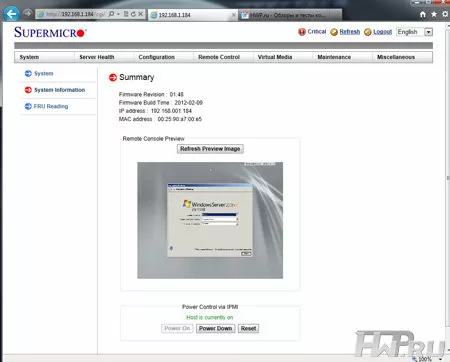Open the Configuration menu
Viewport: 450px width, 362px height.
pyautogui.click(x=157, y=57)
